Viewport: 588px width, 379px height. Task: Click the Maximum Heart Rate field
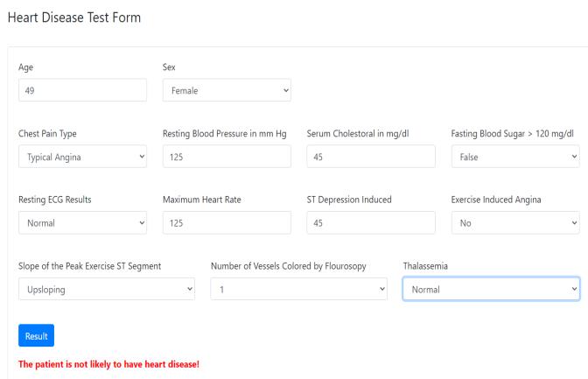click(x=227, y=223)
